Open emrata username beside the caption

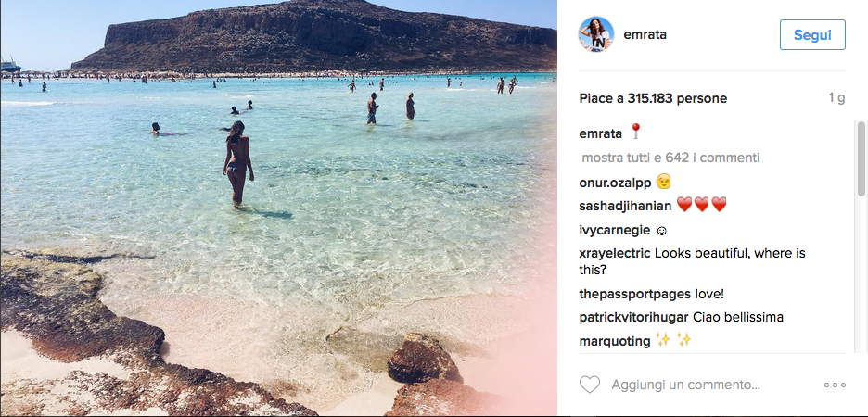coord(601,133)
